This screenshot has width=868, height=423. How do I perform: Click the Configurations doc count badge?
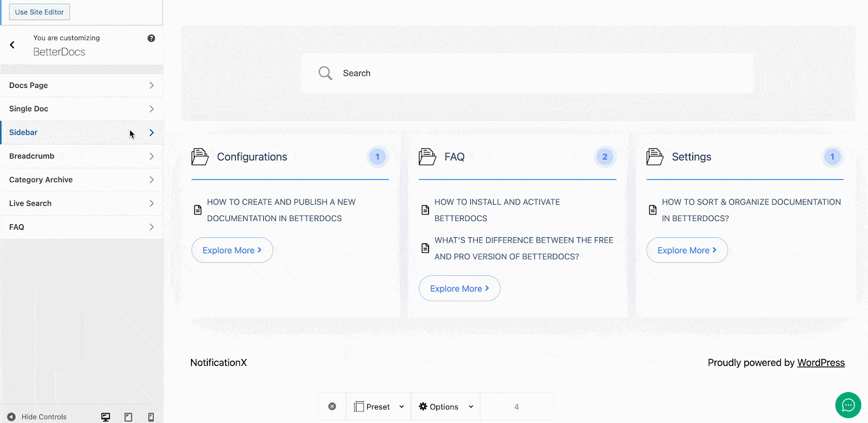point(378,157)
